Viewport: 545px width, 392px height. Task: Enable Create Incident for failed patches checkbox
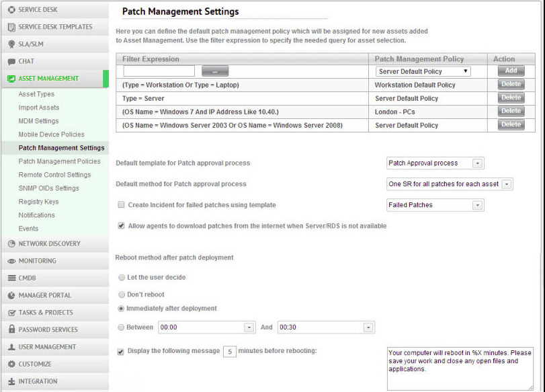(x=121, y=205)
